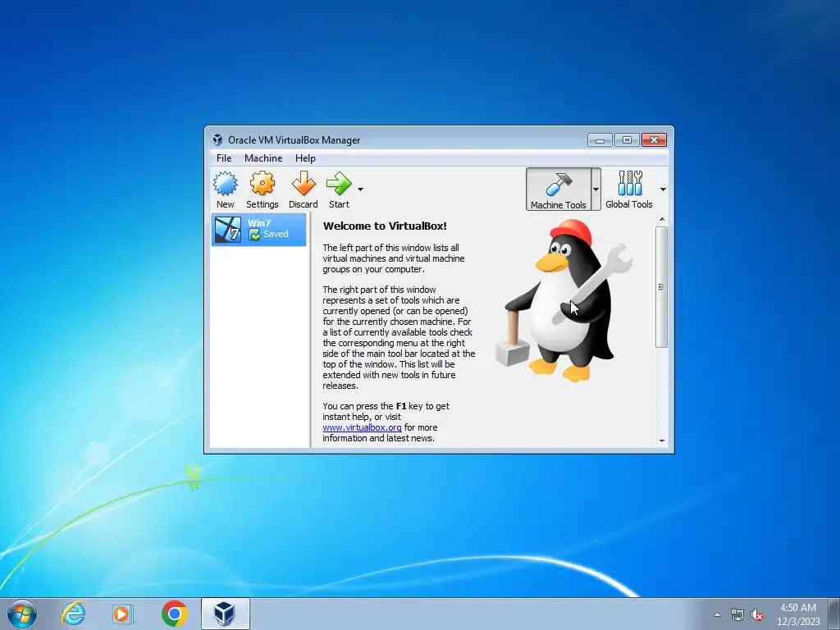Open the Machine menu

[x=263, y=158]
